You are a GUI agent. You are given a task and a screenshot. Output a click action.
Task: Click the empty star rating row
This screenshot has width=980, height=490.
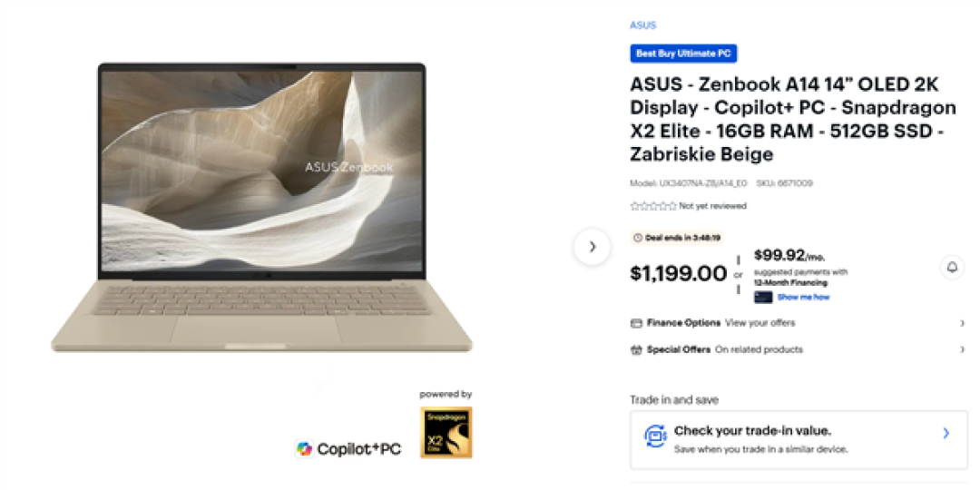(x=653, y=206)
